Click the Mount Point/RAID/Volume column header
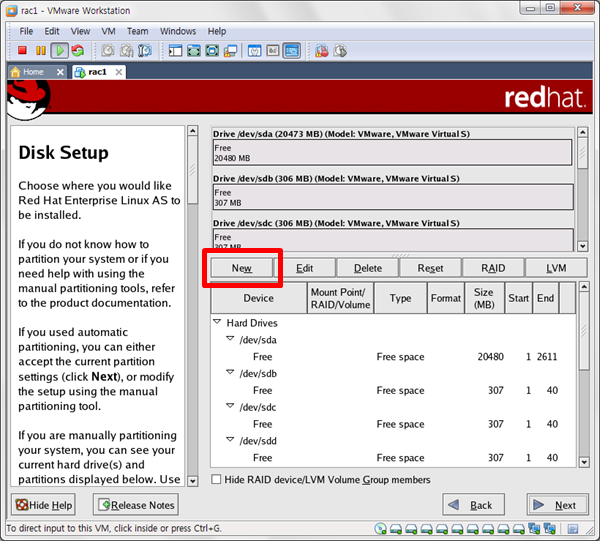Viewport: 600px width, 541px height. point(340,298)
